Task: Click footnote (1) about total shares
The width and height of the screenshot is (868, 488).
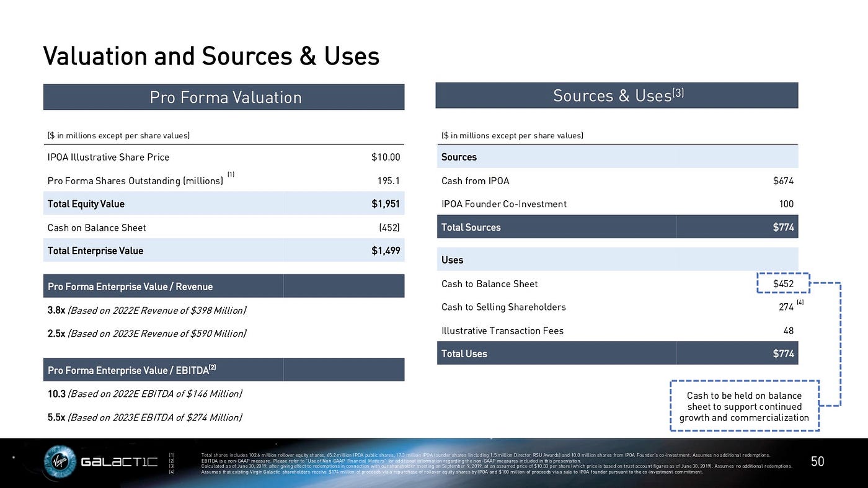Action: 485,456
